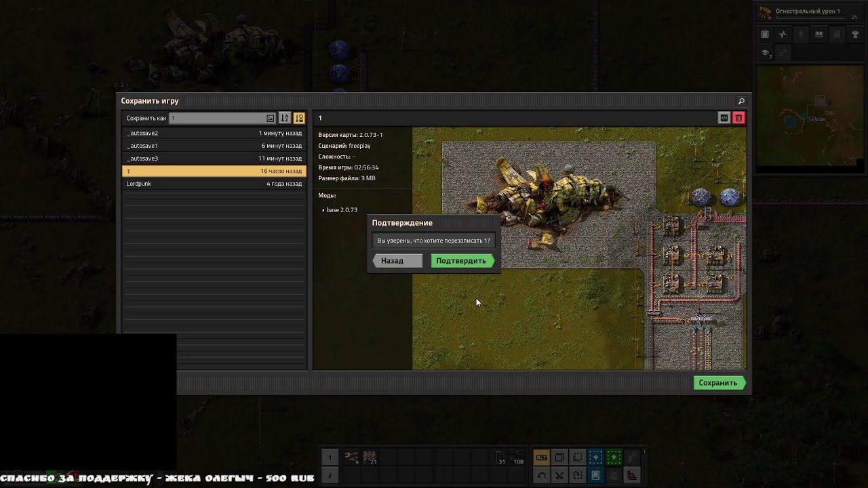The height and width of the screenshot is (488, 868).
Task: Toggle sort by name button
Action: (x=285, y=118)
